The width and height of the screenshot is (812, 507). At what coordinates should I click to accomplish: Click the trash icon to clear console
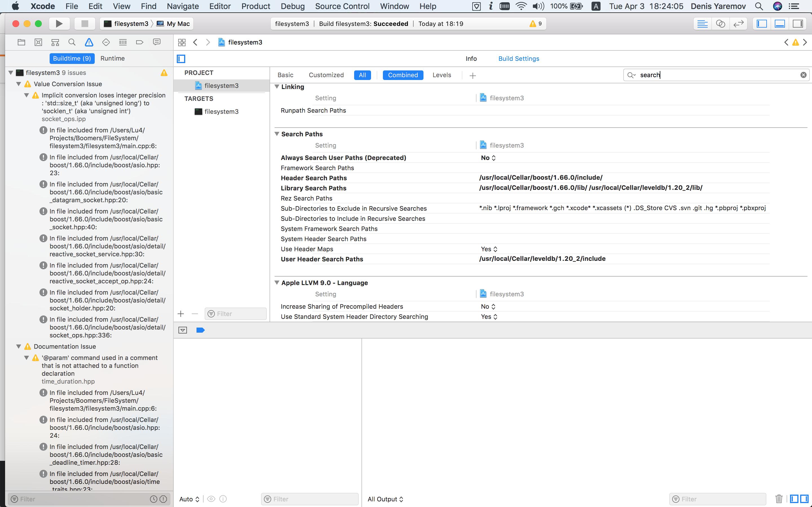coord(779,499)
